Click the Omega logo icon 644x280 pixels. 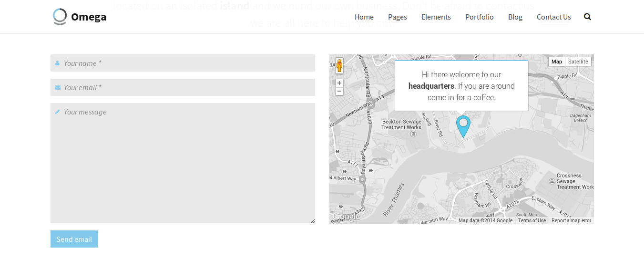pos(60,17)
